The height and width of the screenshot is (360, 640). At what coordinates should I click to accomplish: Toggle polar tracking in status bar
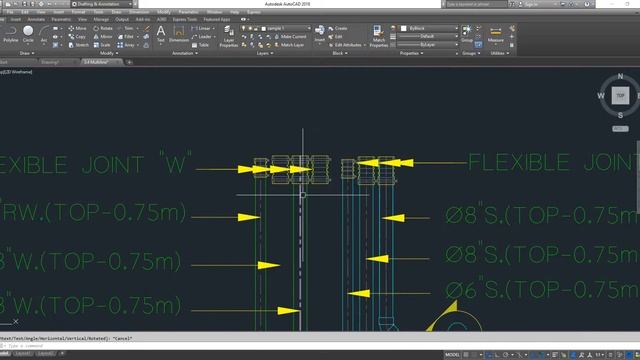[x=506, y=355]
